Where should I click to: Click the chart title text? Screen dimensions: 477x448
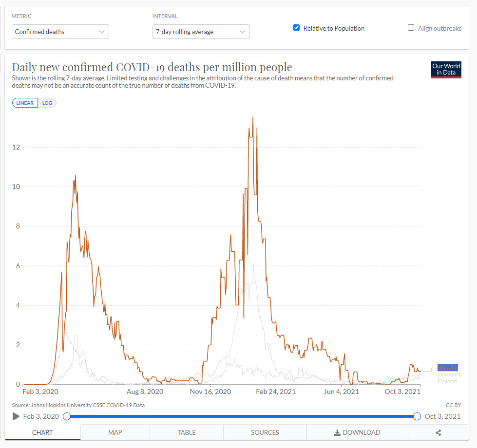(x=152, y=67)
